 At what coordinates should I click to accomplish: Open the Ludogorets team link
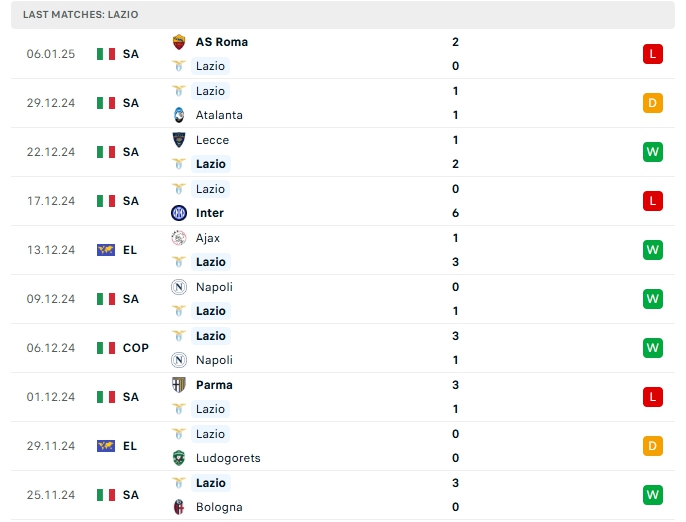tap(228, 458)
